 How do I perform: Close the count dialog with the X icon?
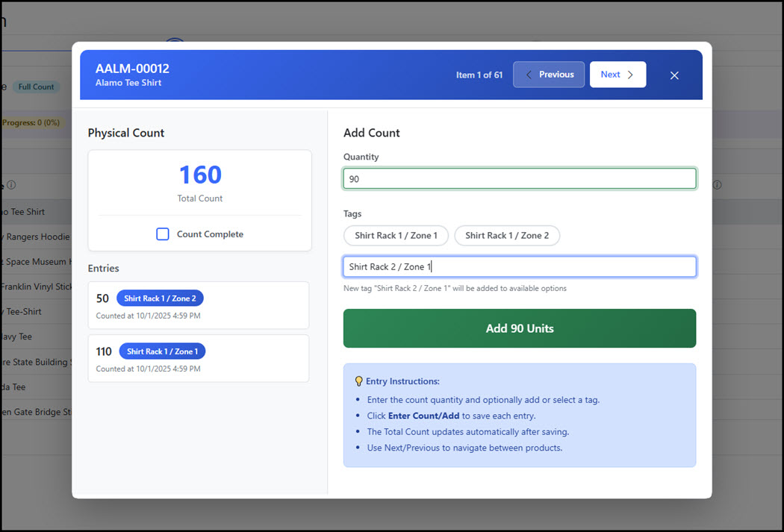tap(674, 75)
